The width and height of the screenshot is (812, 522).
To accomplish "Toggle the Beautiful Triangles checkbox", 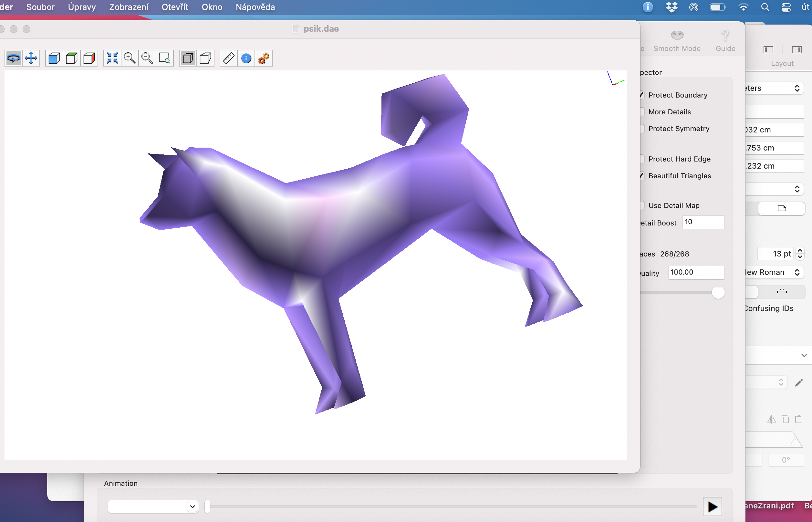I will pyautogui.click(x=641, y=176).
